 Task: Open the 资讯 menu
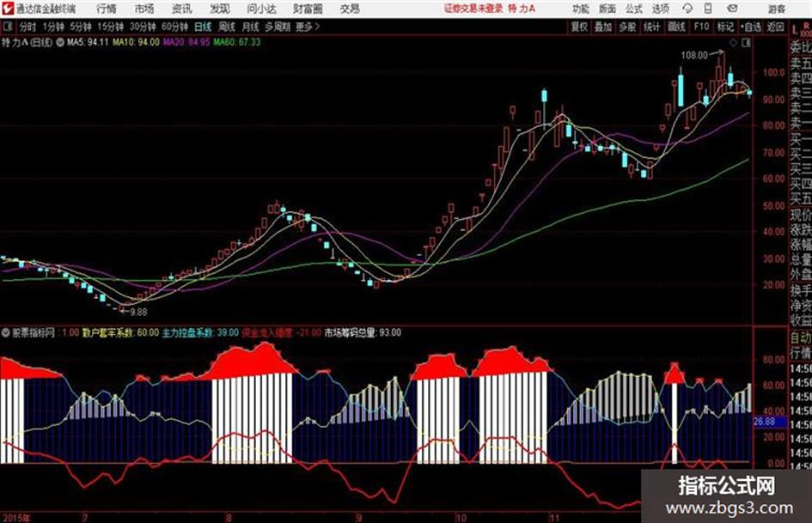coord(181,9)
